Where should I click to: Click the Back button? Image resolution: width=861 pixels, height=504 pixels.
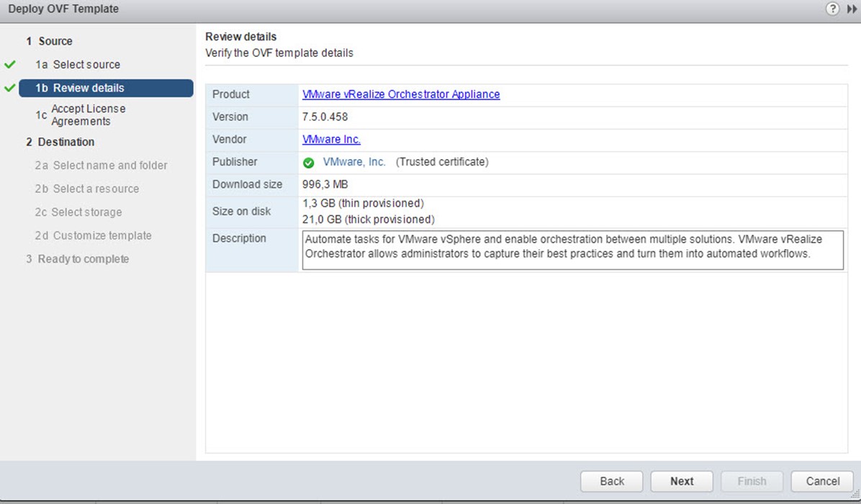612,482
